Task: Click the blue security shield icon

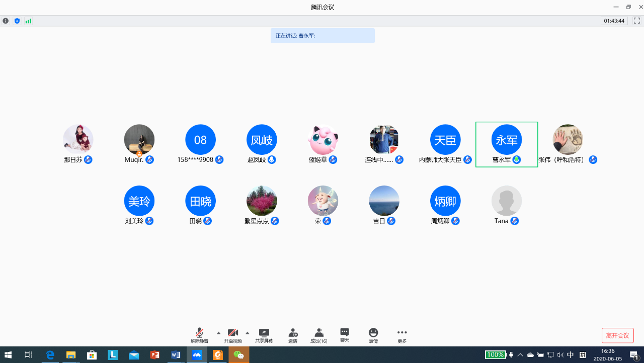Action: pyautogui.click(x=17, y=21)
